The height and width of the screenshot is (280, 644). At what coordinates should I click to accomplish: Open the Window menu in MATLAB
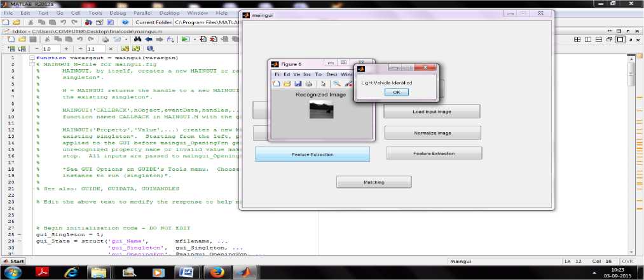coord(197,13)
